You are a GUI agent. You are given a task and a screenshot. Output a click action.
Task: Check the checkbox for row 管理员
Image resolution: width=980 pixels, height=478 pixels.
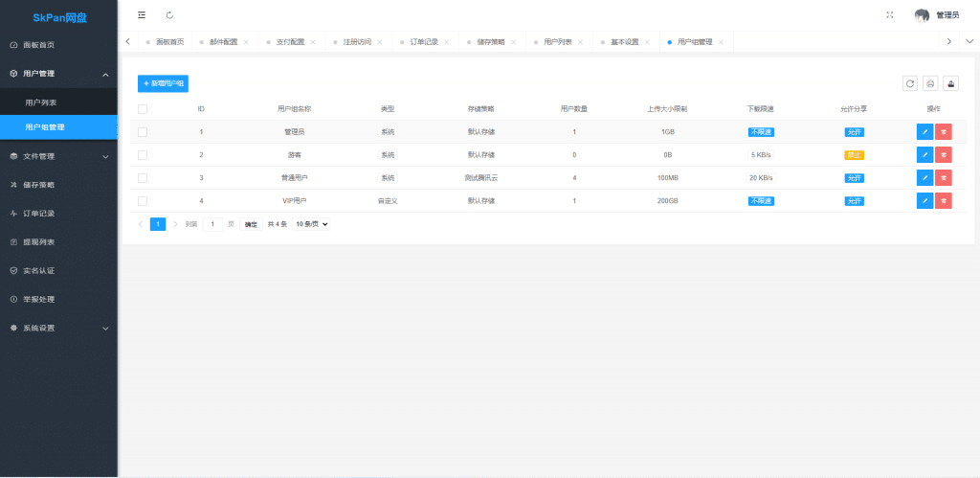[143, 132]
